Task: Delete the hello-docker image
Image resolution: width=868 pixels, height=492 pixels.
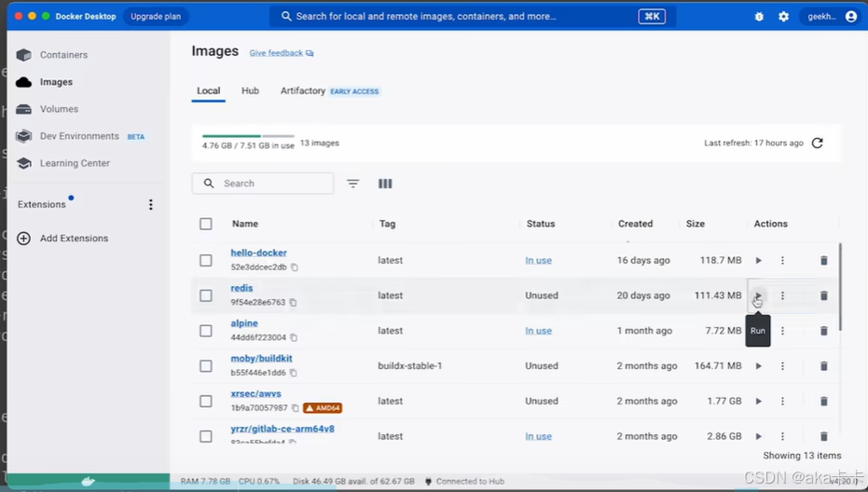Action: tap(824, 261)
